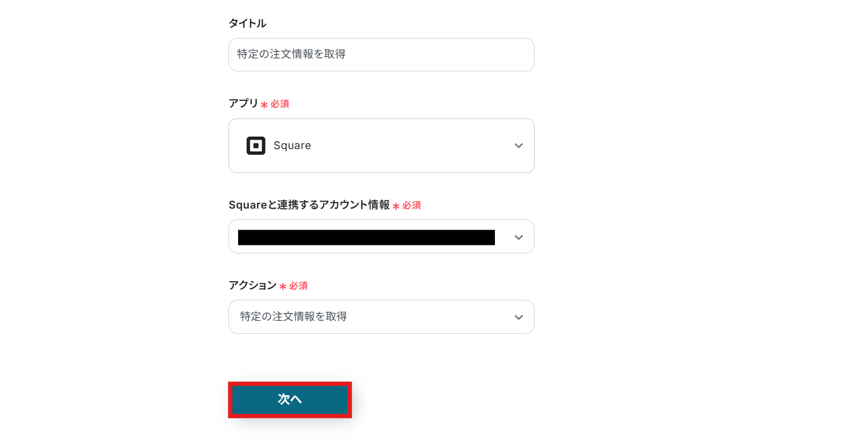
Task: Click the 必須 marker beside アカウント情報
Action: coord(412,206)
